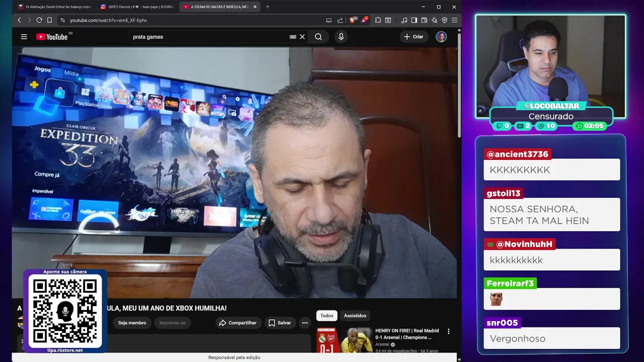This screenshot has height=362, width=644.
Task: Switch to the Ex-Malhação Daniel Erthal tab
Action: 54,7
